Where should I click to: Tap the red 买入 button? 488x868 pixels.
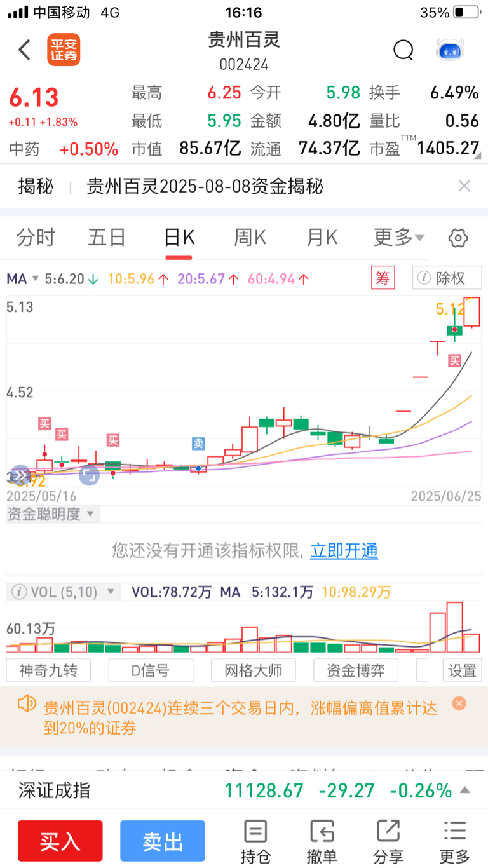pyautogui.click(x=60, y=841)
